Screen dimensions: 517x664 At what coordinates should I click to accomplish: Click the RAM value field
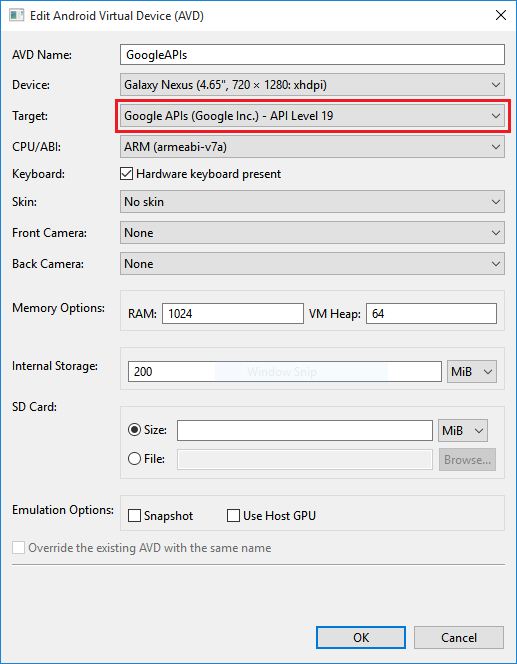tap(233, 313)
